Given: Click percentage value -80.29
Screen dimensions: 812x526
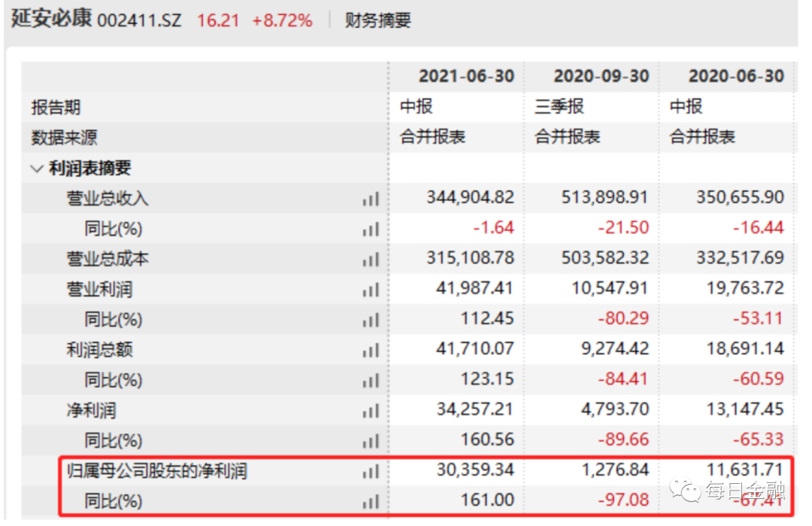Looking at the screenshot, I should coord(623,318).
